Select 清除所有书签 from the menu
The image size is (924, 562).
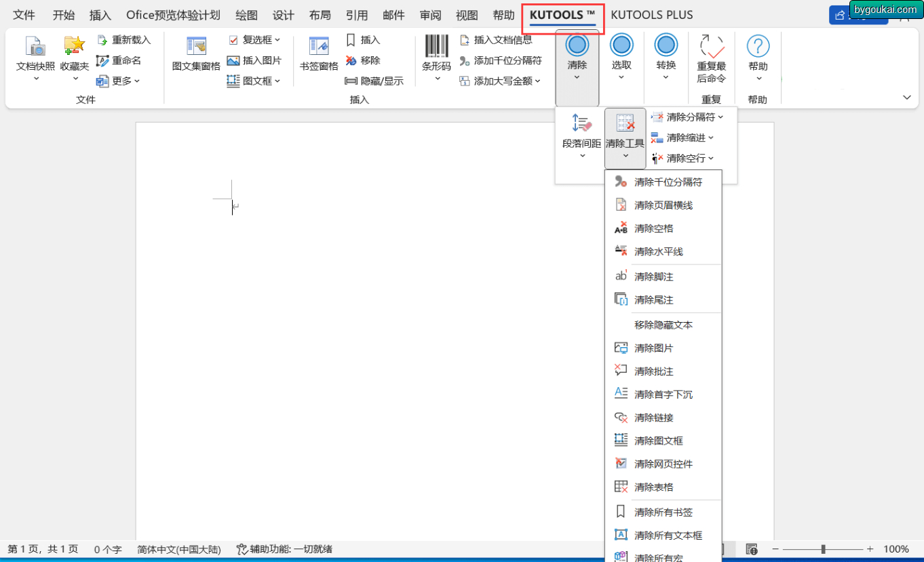coord(663,512)
